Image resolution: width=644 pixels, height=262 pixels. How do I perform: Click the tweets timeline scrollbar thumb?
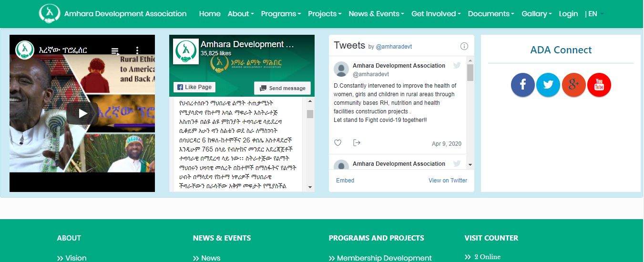click(x=470, y=73)
